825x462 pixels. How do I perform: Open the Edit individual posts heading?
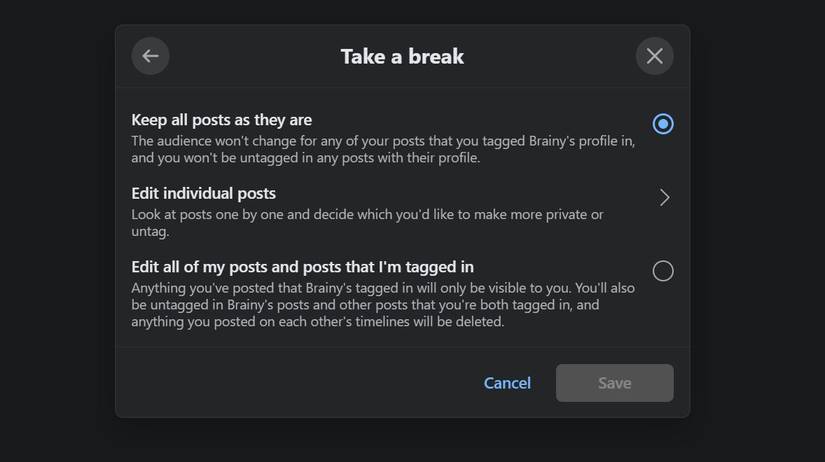pyautogui.click(x=203, y=193)
